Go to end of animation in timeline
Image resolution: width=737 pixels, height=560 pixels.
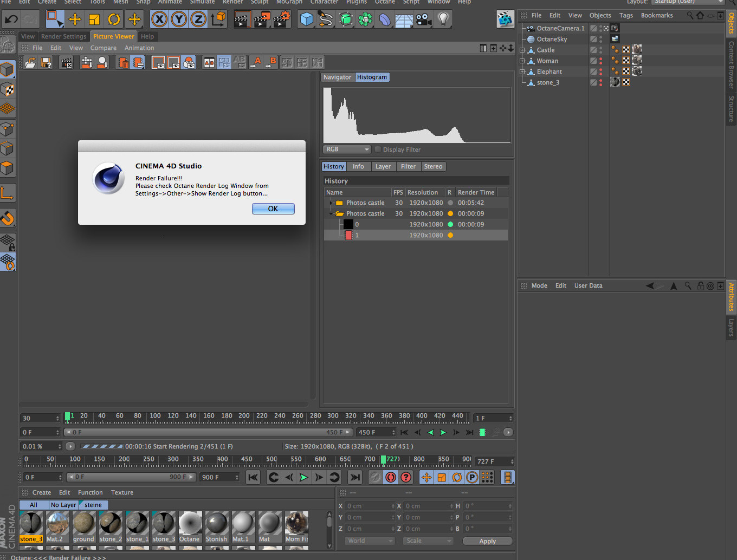[354, 477]
